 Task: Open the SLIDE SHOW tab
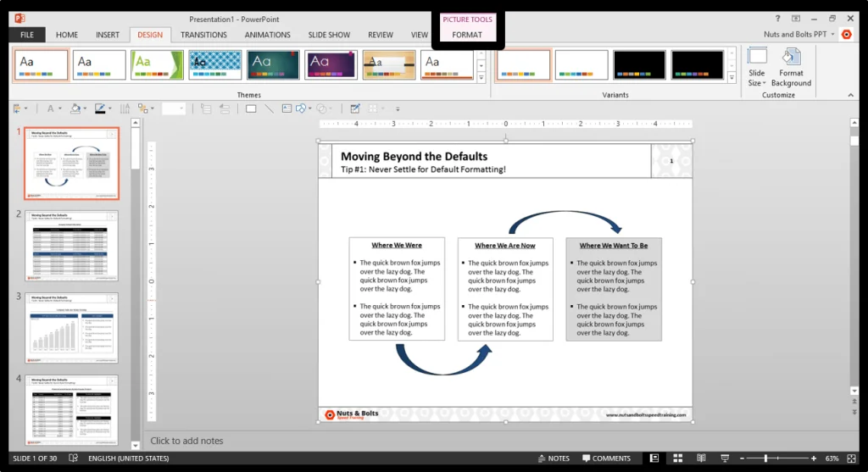click(x=329, y=34)
